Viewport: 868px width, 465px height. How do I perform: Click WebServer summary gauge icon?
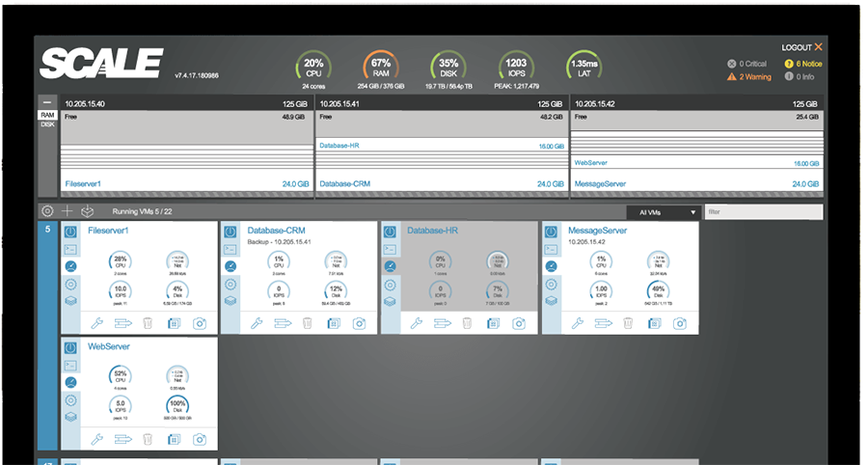pos(70,383)
